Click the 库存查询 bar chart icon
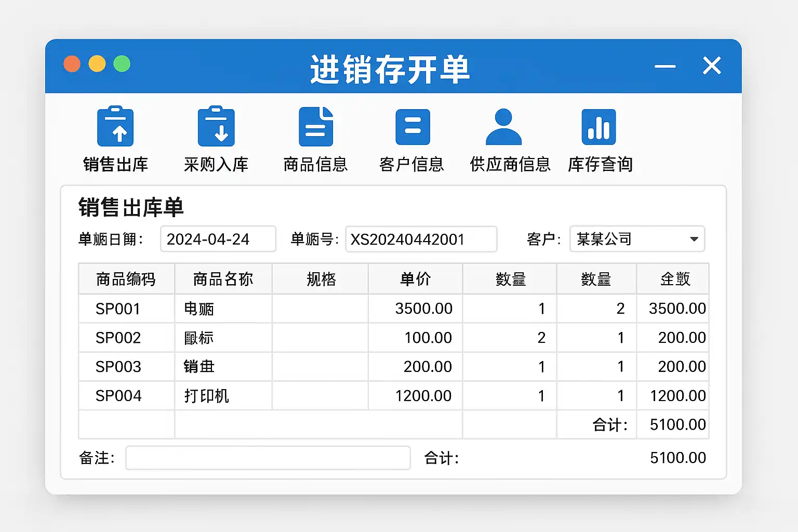Image resolution: width=798 pixels, height=532 pixels. pyautogui.click(x=598, y=127)
